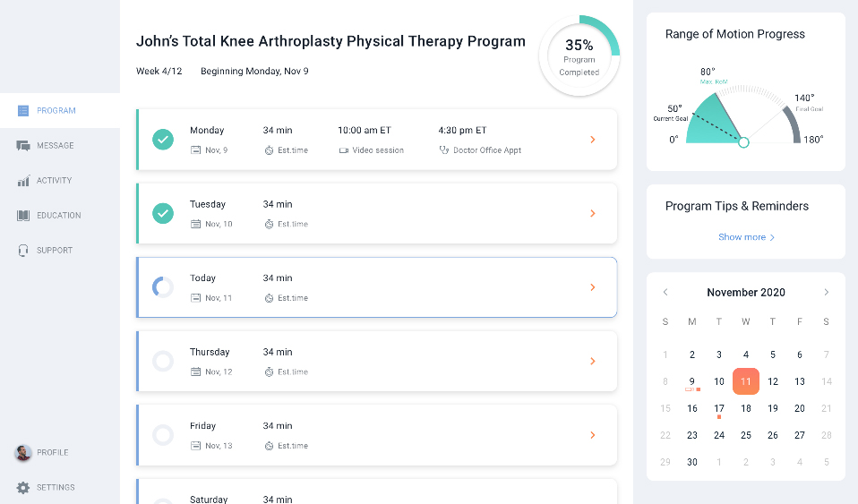The height and width of the screenshot is (504, 858).
Task: Mark Thursday's session circle complete
Action: [x=162, y=361]
